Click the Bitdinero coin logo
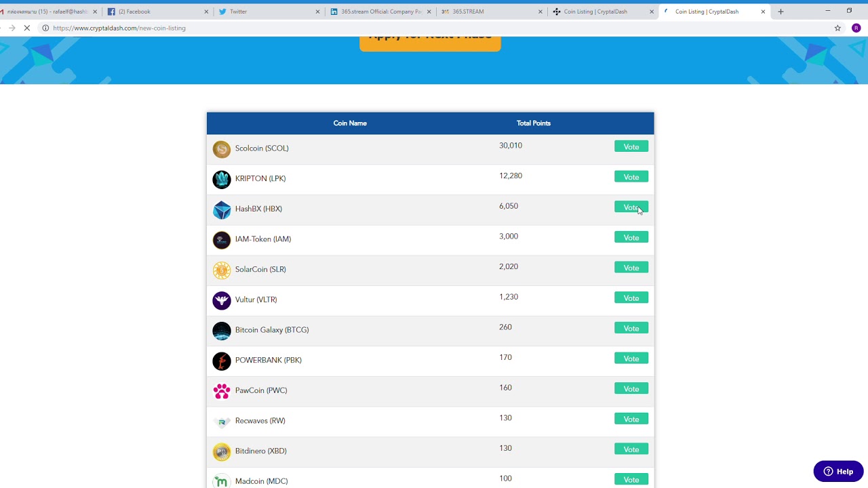The height and width of the screenshot is (488, 868). 222,451
